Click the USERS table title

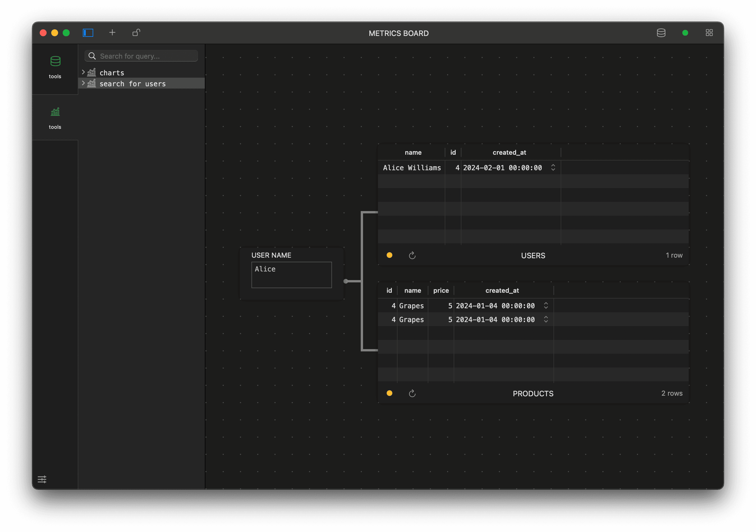533,255
